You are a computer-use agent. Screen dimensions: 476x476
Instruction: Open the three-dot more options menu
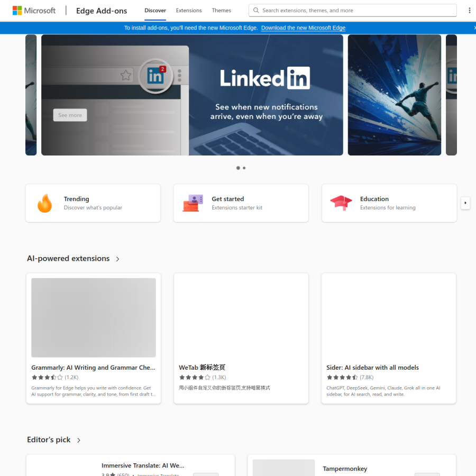pyautogui.click(x=469, y=11)
